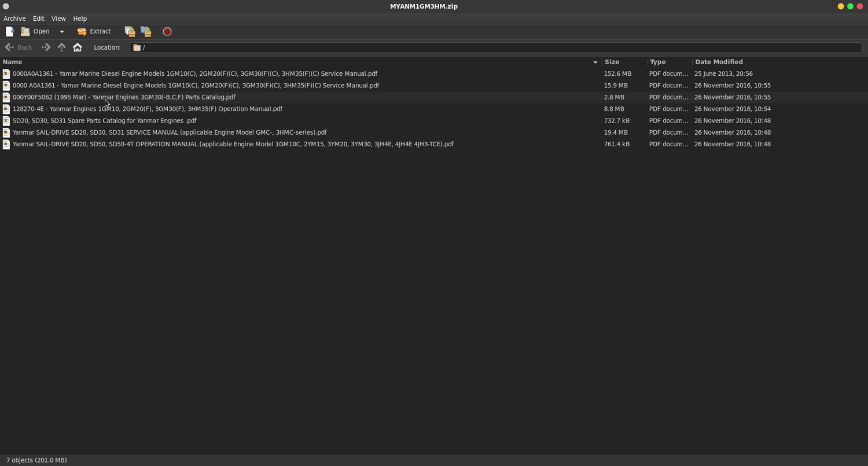The height and width of the screenshot is (466, 868).
Task: Sort files by the Size column header
Action: 624,62
